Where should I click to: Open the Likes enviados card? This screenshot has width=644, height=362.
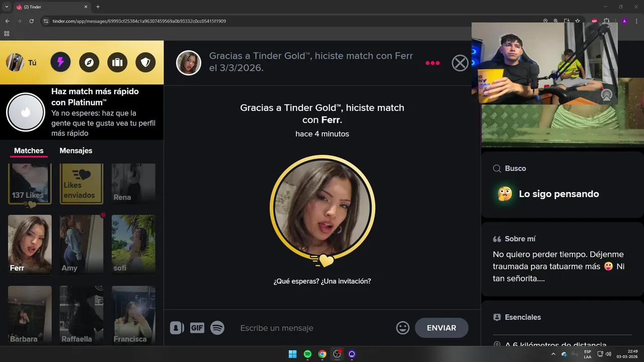pos(82,184)
